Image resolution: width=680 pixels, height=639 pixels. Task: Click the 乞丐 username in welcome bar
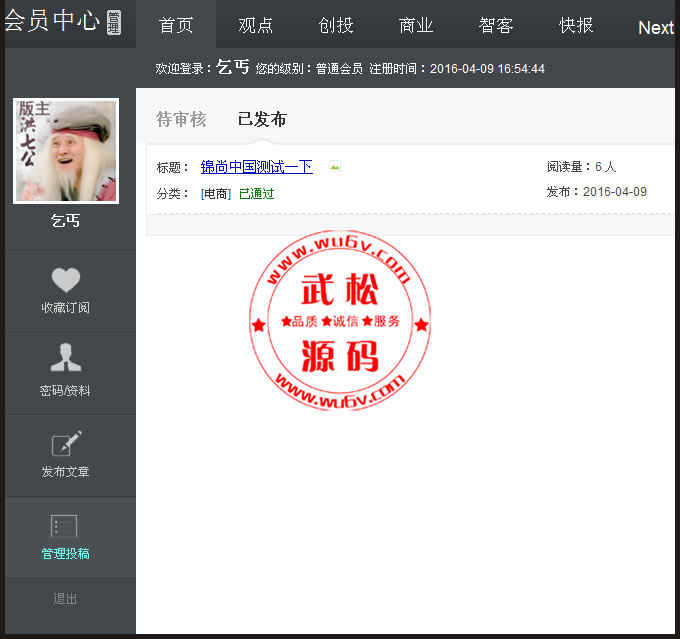tap(233, 67)
